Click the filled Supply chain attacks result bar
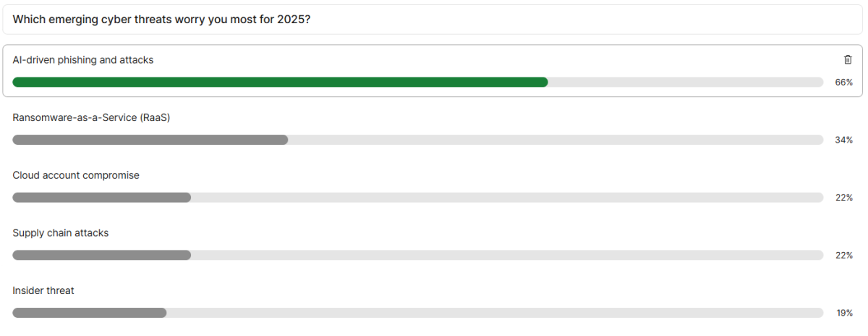The height and width of the screenshot is (336, 868). tap(101, 255)
